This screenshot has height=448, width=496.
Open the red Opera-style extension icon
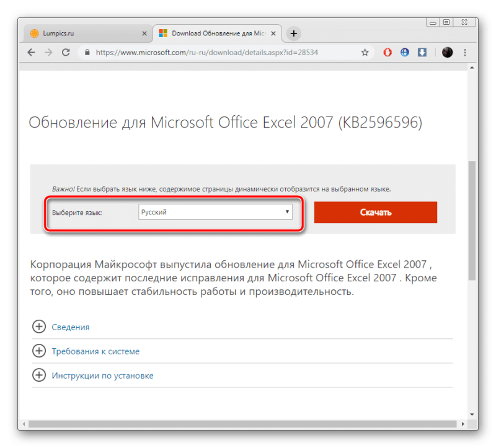point(387,53)
